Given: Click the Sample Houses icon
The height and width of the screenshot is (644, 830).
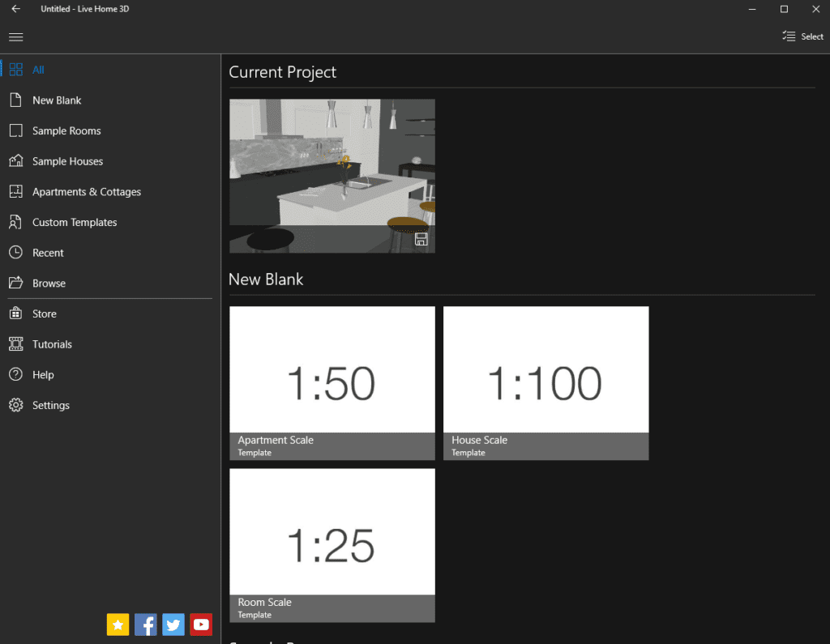Looking at the screenshot, I should (16, 161).
